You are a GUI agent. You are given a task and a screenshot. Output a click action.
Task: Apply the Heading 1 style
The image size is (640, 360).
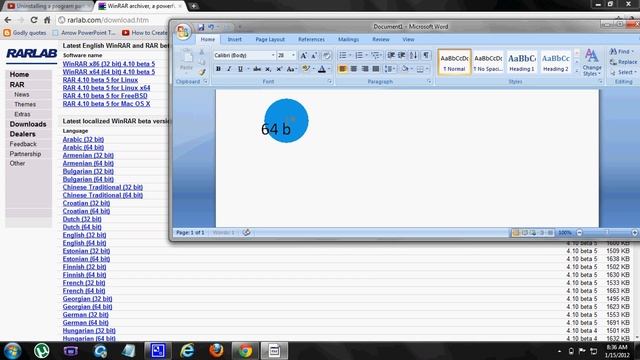522,62
